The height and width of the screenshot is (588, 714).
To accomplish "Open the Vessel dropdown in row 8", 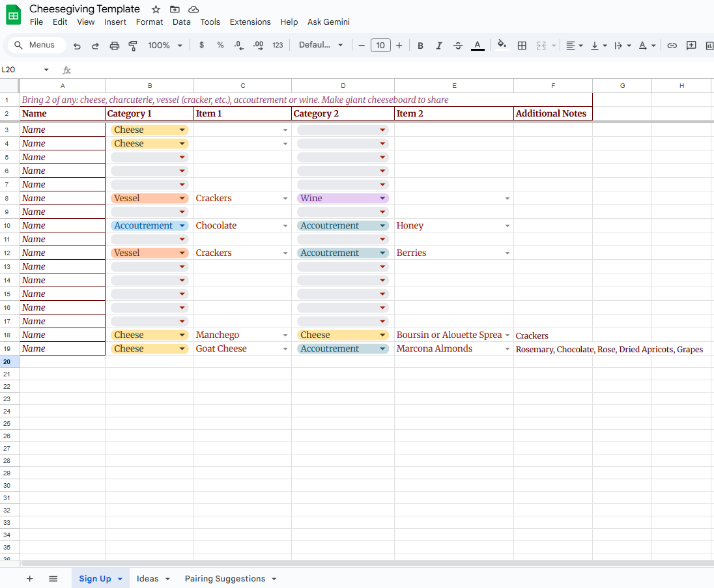I will click(x=182, y=199).
